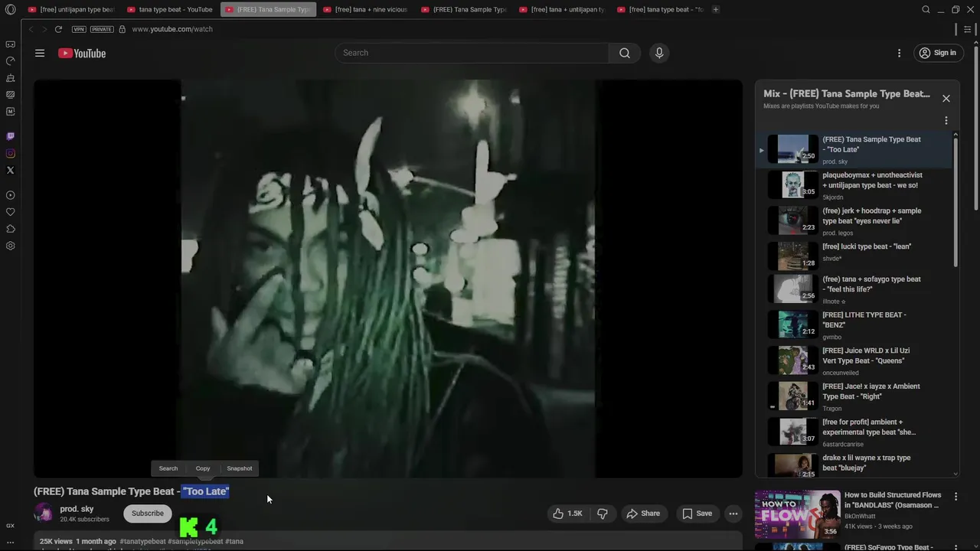This screenshot has width=980, height=551.
Task: Open the YouTube hamburger guide menu
Action: pyautogui.click(x=40, y=53)
